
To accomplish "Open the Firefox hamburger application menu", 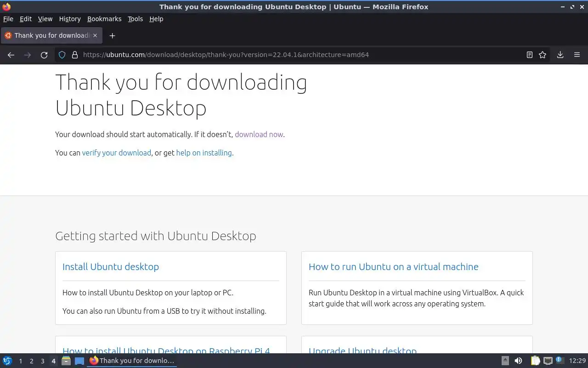I will (x=577, y=55).
